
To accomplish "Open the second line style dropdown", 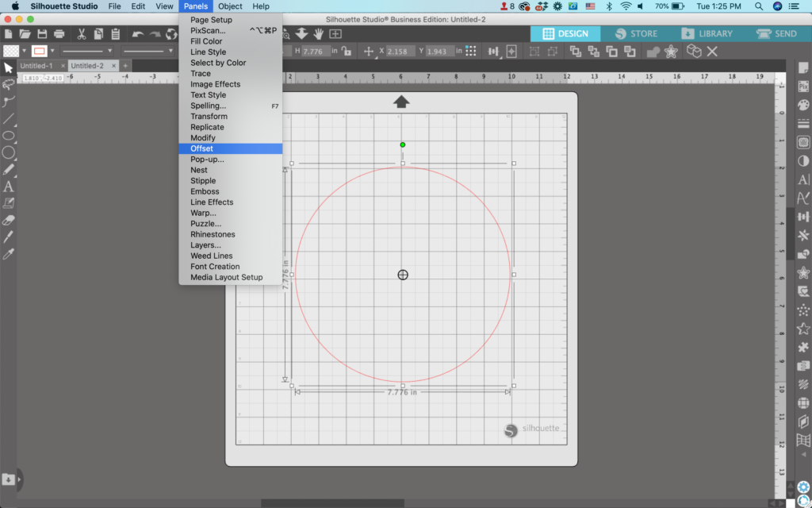I will pos(147,52).
